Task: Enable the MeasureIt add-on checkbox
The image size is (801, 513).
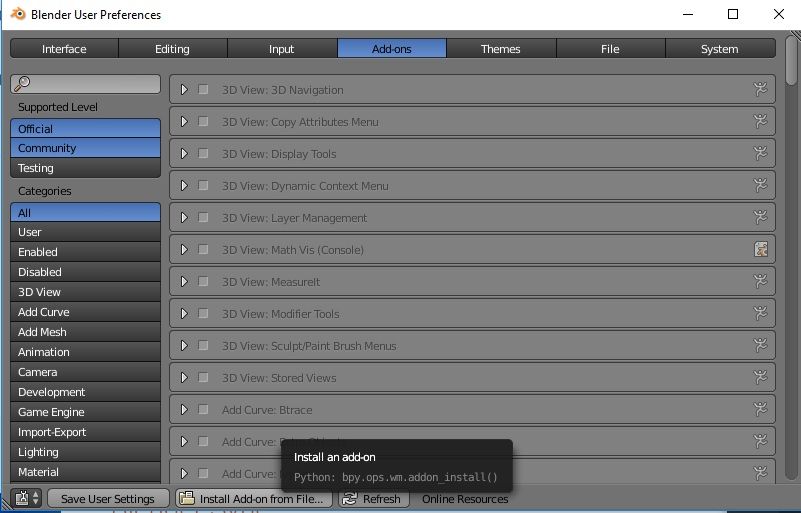Action: click(203, 282)
